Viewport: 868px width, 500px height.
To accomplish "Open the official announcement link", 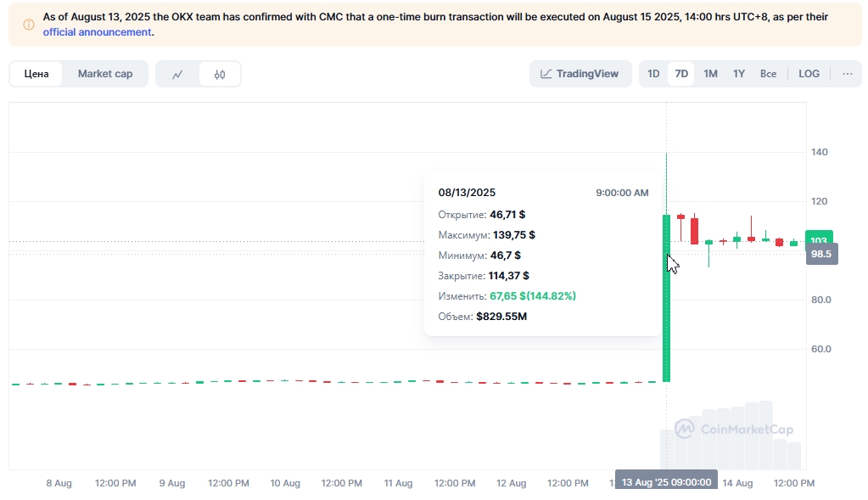I will 98,32.
